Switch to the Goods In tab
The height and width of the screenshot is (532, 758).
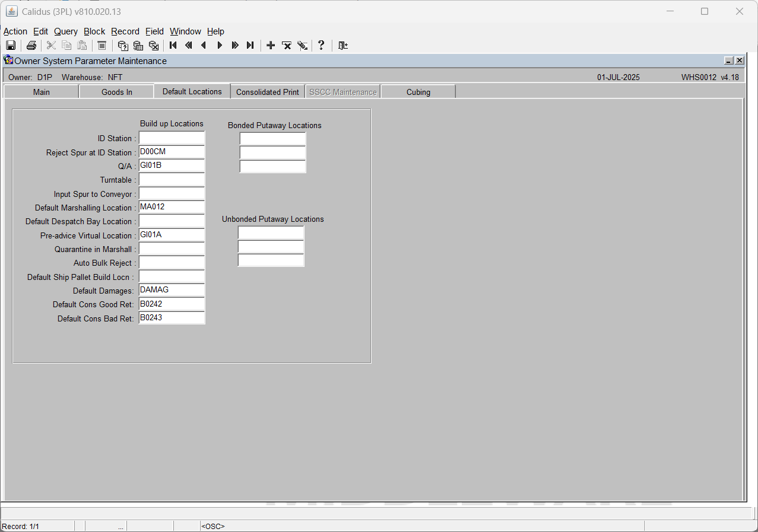(x=116, y=92)
